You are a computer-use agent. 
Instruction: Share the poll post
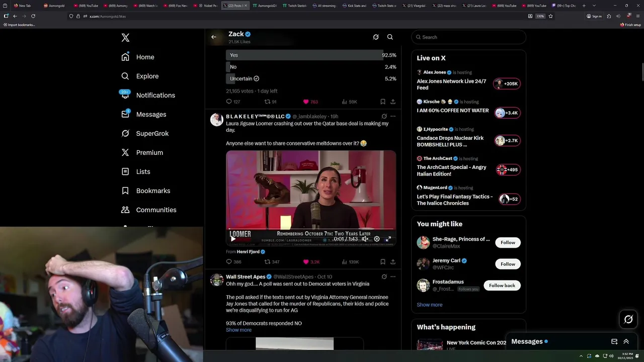point(393,102)
